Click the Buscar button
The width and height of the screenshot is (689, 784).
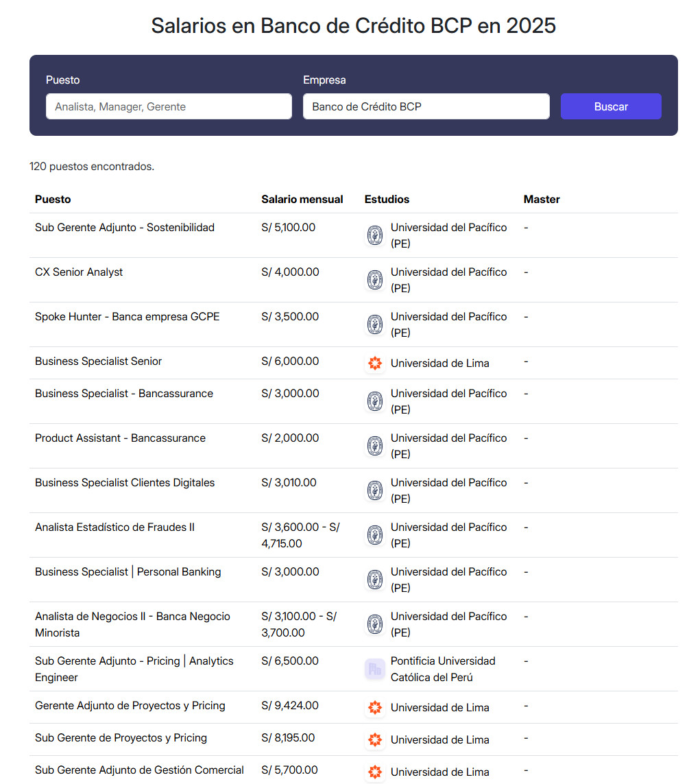click(611, 106)
